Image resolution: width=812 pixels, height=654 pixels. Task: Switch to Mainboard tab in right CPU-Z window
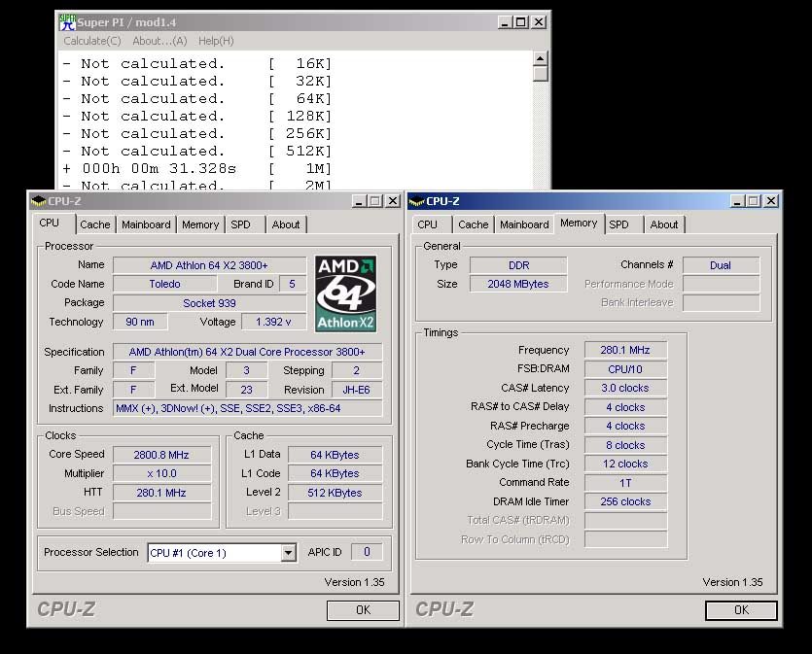pos(524,224)
